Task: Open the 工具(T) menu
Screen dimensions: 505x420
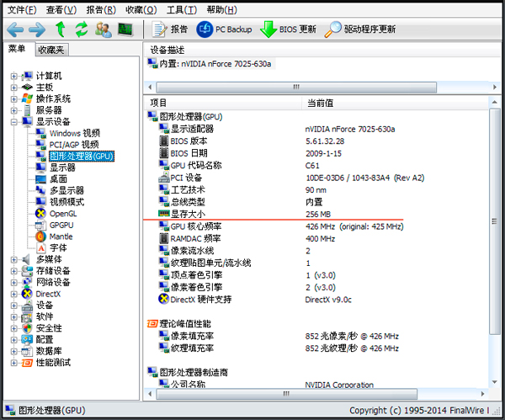Action: pyautogui.click(x=182, y=10)
